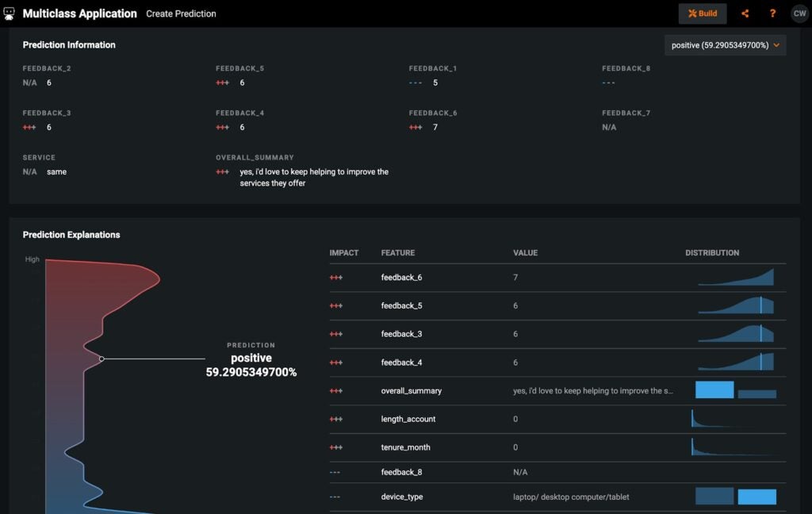Screen dimensions: 812x514
Task: Click the Build button
Action: [703, 13]
